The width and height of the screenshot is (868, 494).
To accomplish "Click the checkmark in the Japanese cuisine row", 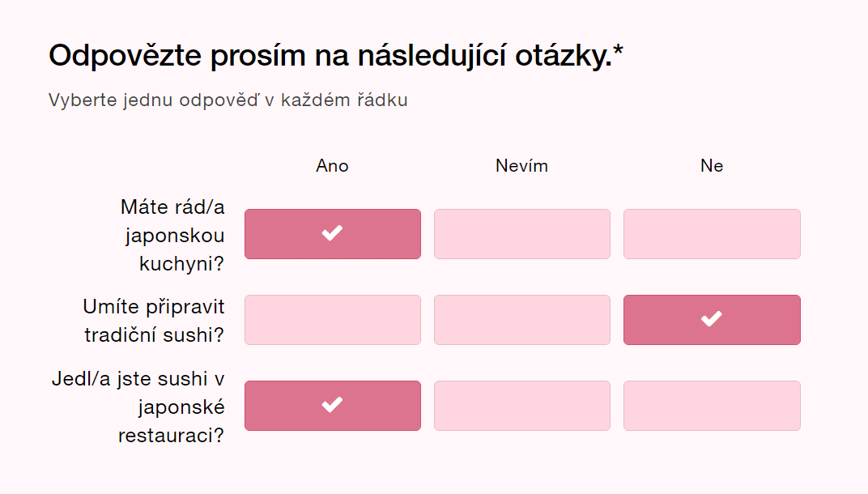I will point(332,233).
